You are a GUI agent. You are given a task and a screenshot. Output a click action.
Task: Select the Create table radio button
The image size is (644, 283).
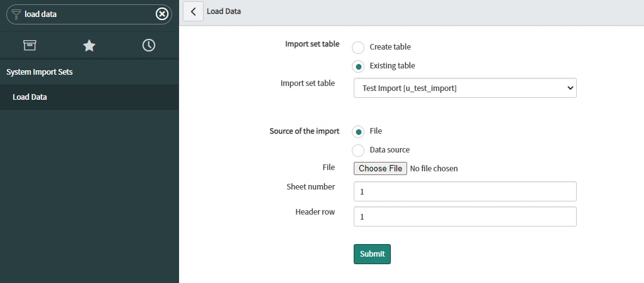click(x=358, y=48)
